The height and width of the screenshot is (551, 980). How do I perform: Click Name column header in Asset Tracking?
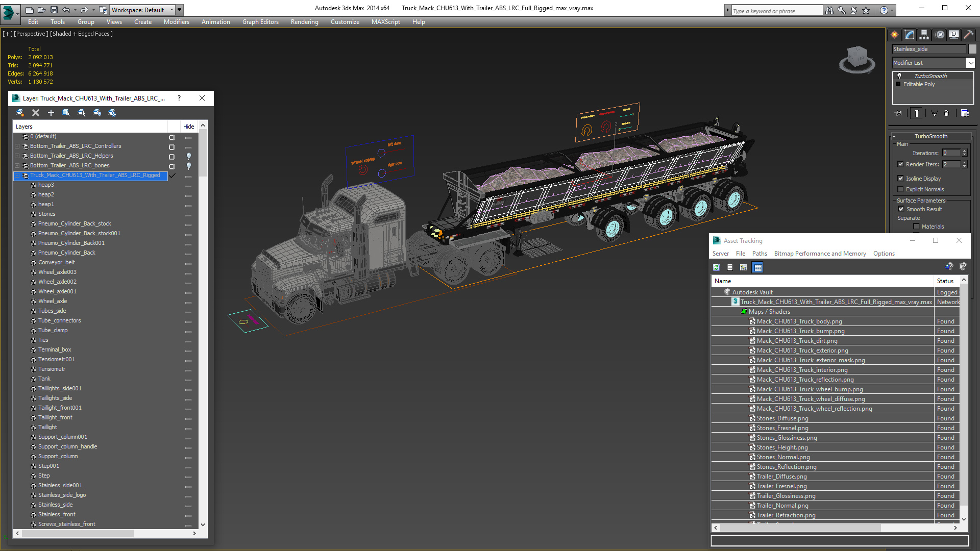[x=822, y=281]
